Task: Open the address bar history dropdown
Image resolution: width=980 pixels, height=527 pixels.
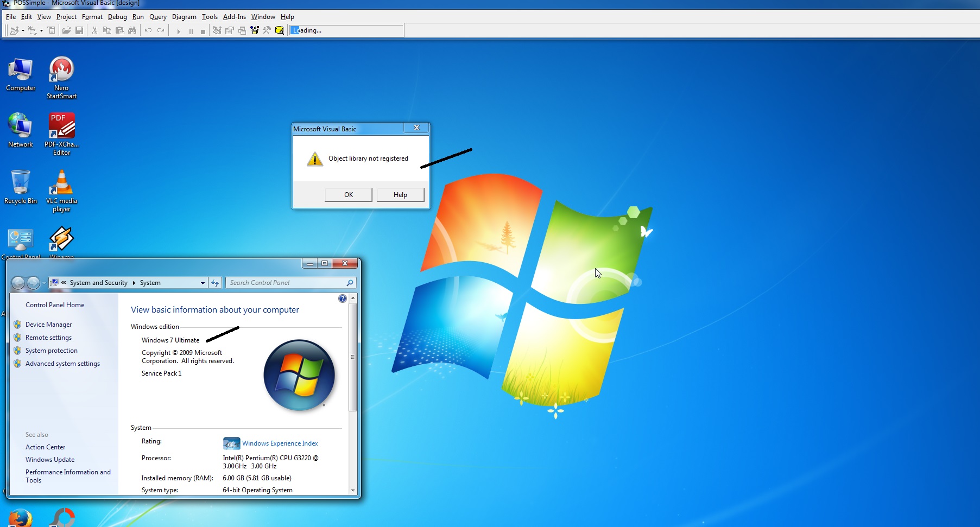Action: (203, 283)
